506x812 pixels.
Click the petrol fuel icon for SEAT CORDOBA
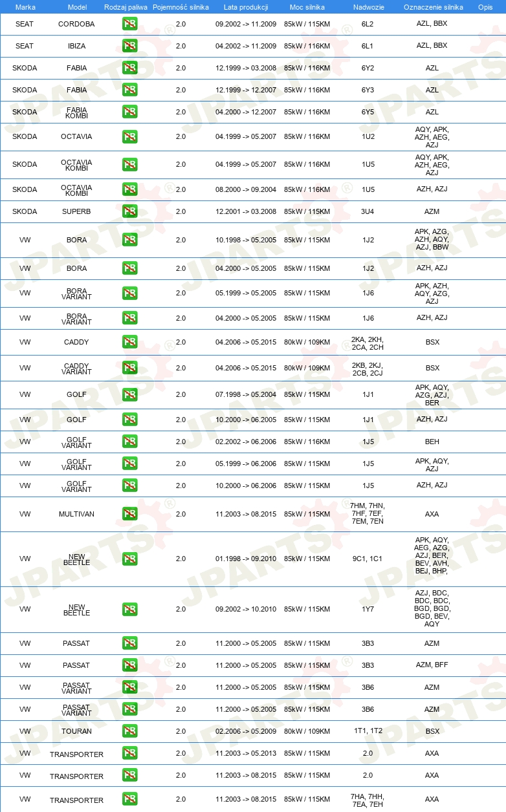[129, 24]
